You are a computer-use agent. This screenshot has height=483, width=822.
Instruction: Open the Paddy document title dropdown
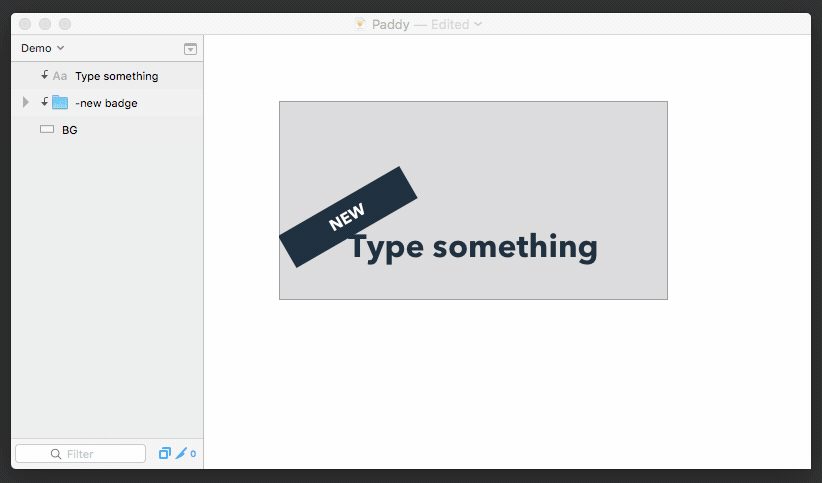click(x=478, y=24)
